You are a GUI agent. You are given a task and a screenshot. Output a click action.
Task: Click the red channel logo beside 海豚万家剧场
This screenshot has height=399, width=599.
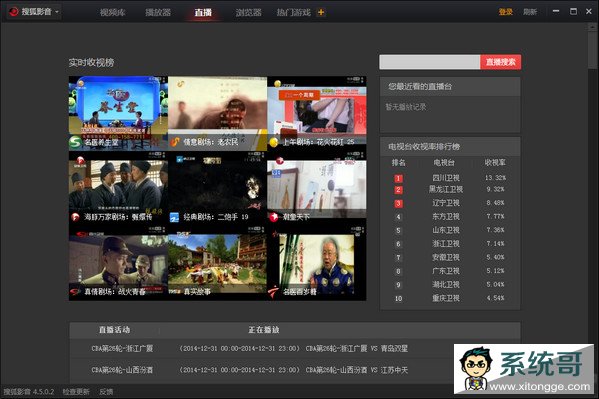[75, 217]
